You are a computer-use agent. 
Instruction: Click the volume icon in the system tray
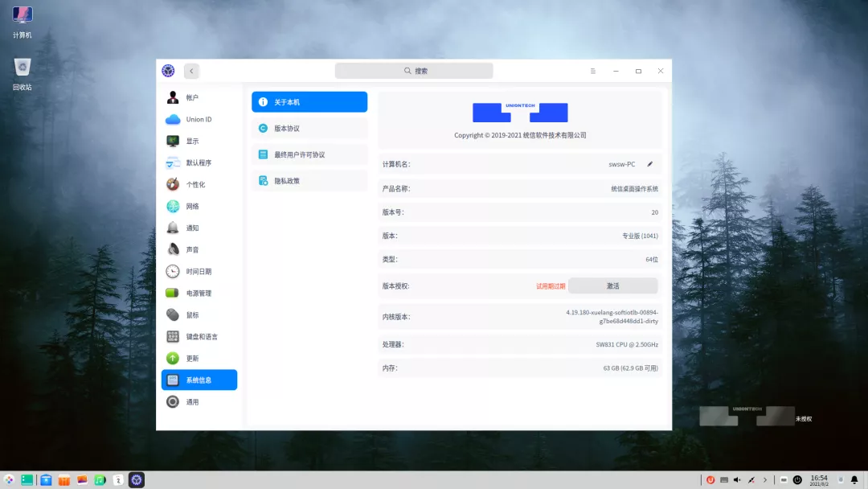[x=737, y=480]
